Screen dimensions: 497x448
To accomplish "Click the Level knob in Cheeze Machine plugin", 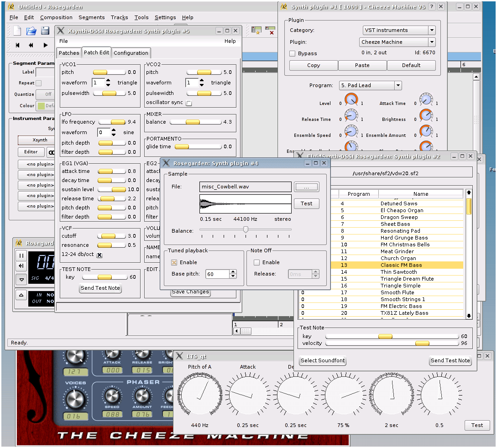I will [351, 99].
